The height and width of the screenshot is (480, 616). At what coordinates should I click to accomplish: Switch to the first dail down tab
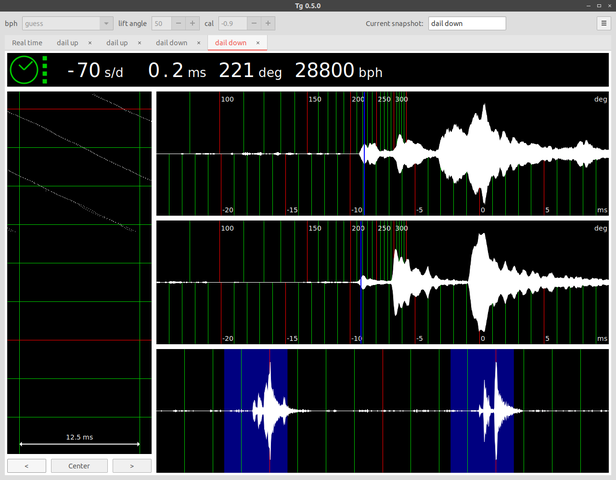pyautogui.click(x=171, y=43)
